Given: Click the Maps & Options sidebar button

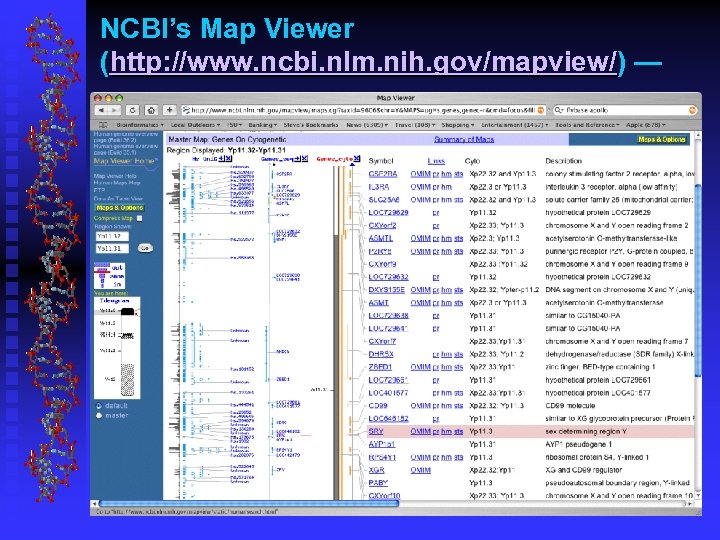Looking at the screenshot, I should (x=119, y=208).
